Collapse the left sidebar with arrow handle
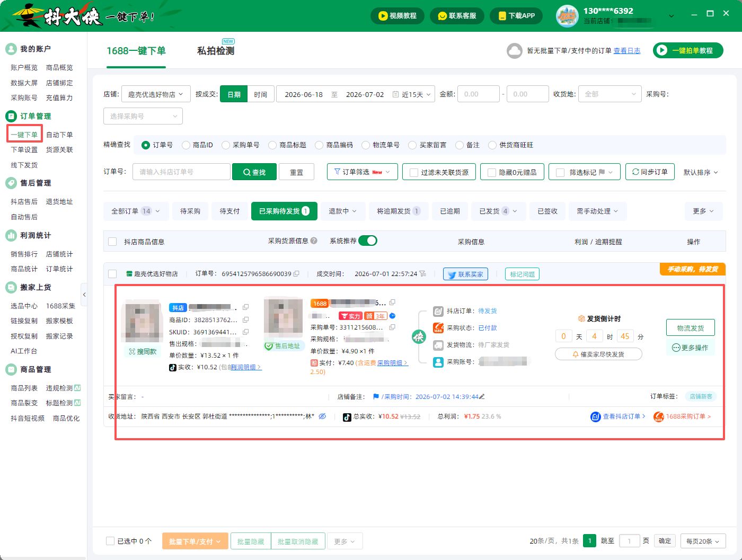Screen dimensions: 742x560 coord(84,295)
